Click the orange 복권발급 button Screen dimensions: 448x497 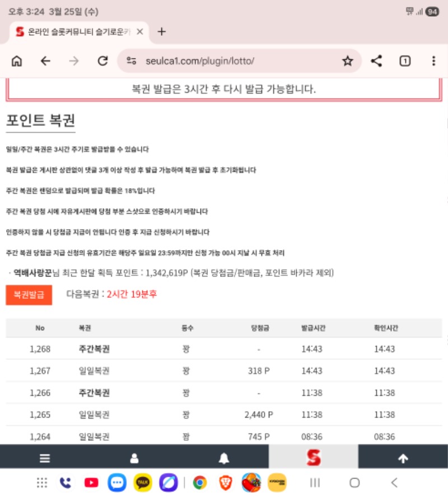coord(29,294)
